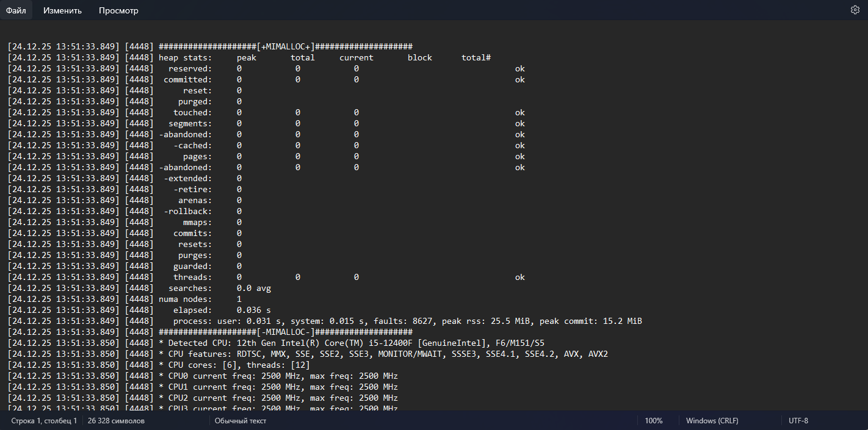Click the 'current' column header

(356, 57)
